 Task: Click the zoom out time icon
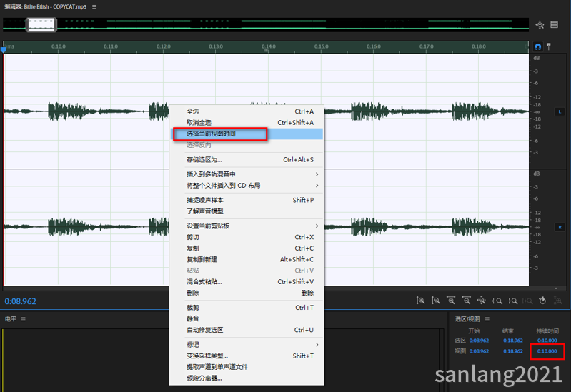(x=466, y=301)
